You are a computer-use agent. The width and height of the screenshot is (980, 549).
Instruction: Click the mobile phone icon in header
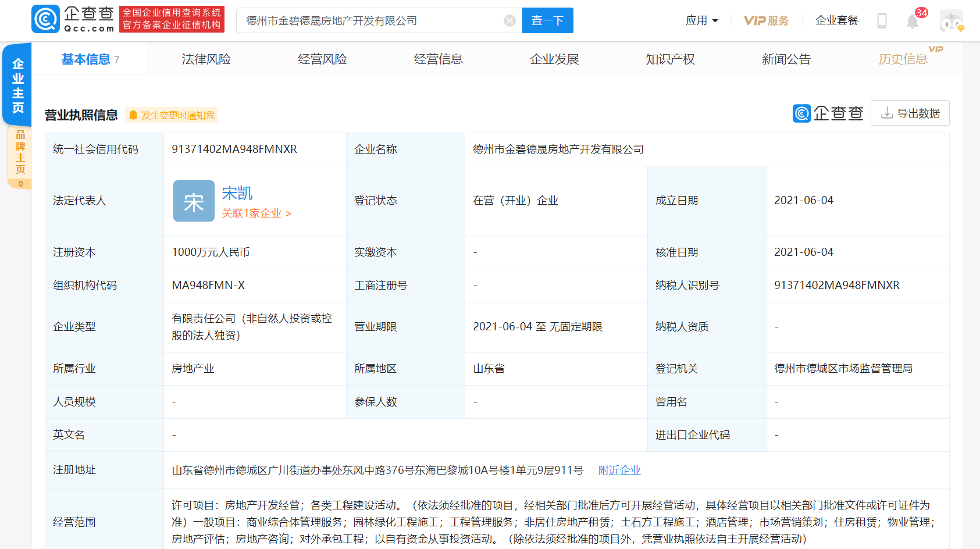click(882, 20)
